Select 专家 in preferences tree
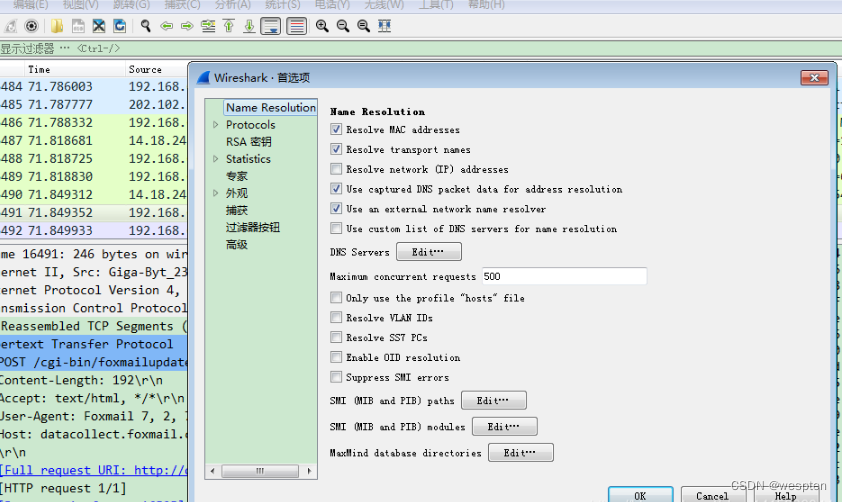The height and width of the screenshot is (502, 842). pyautogui.click(x=236, y=176)
